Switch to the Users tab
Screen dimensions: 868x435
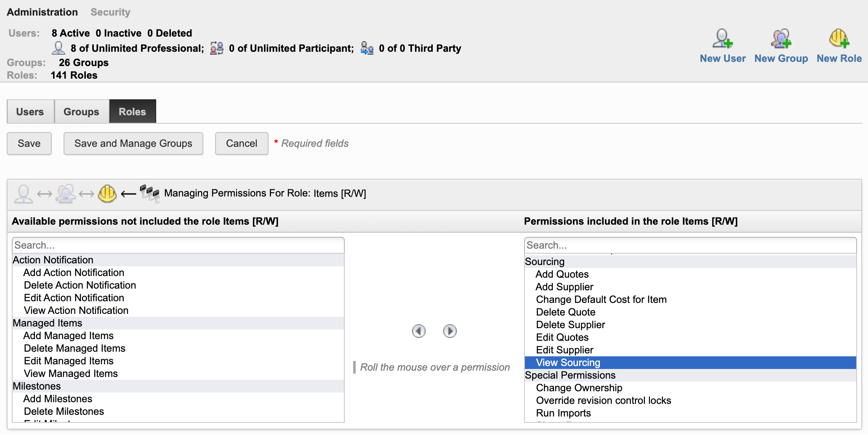(30, 112)
